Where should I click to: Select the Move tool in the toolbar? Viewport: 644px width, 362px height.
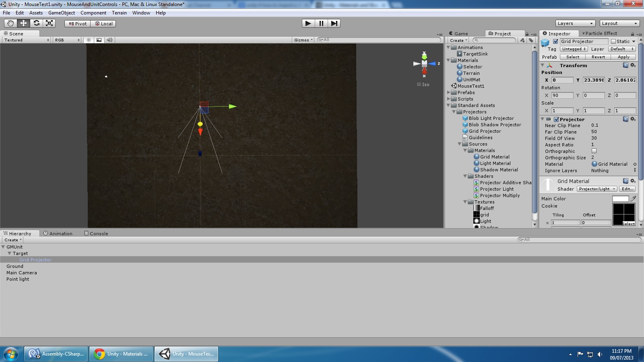pos(23,23)
